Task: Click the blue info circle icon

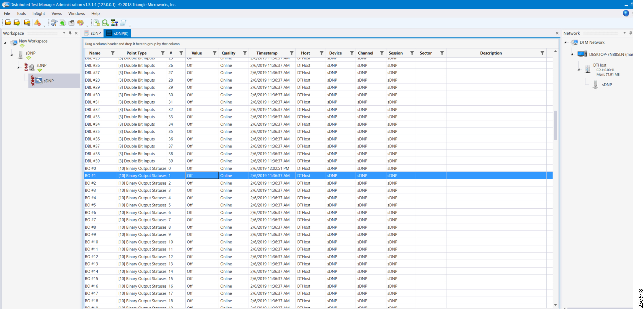Action: tap(626, 13)
